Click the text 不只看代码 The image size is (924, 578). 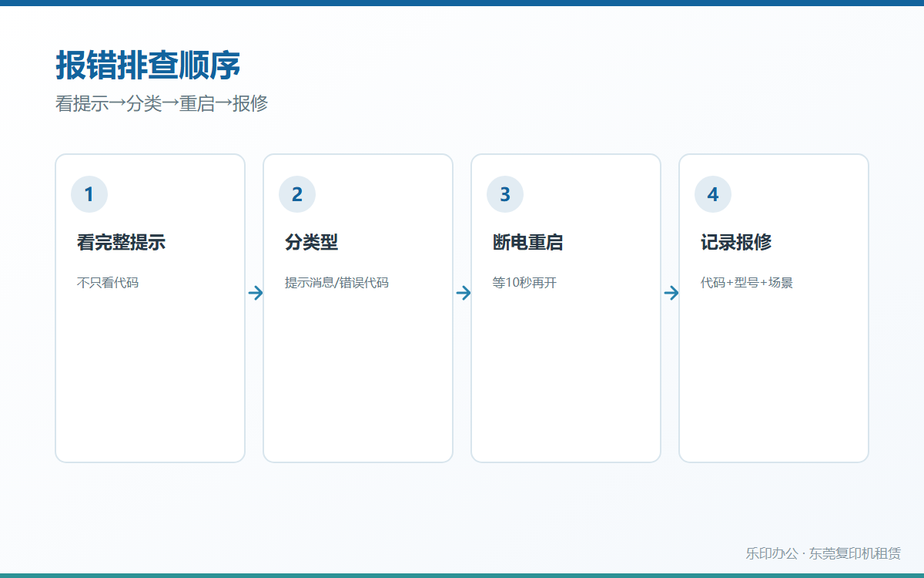click(x=108, y=283)
